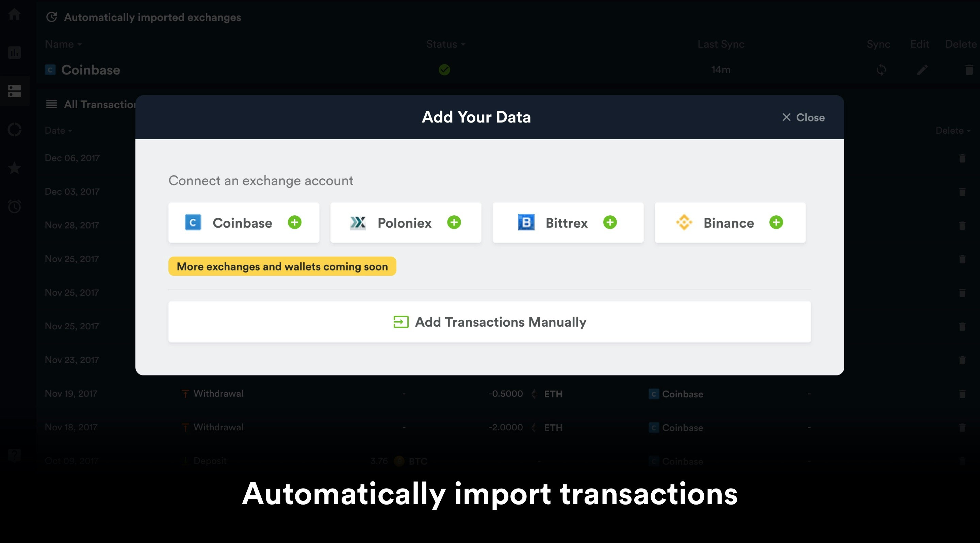Screen dimensions: 980x543
Task: Click the pie chart portfolio sidebar icon
Action: tap(14, 130)
